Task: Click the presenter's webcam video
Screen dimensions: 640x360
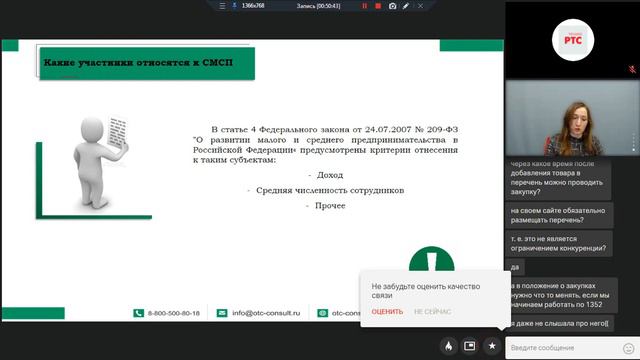Action: [572, 118]
